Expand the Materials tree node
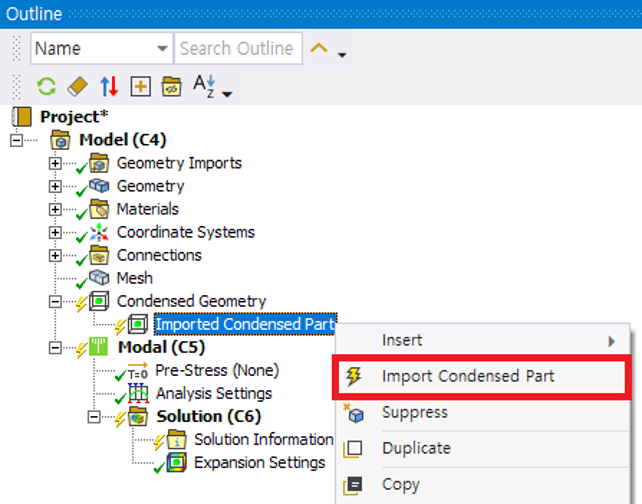Image resolution: width=642 pixels, height=504 pixels. (x=55, y=209)
